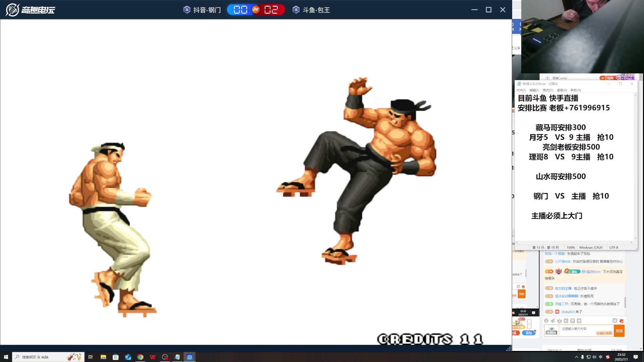
Task: Click the 梗 meme icon in chat toolbar
Action: point(579,321)
